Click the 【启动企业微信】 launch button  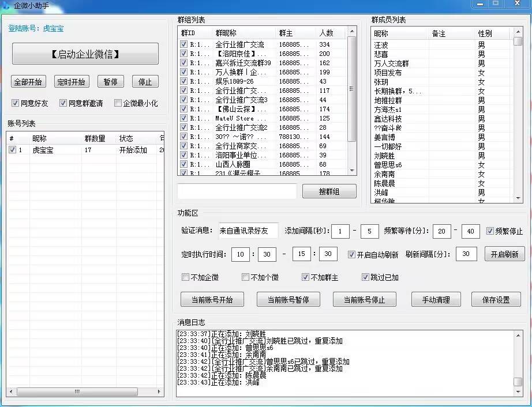click(85, 54)
